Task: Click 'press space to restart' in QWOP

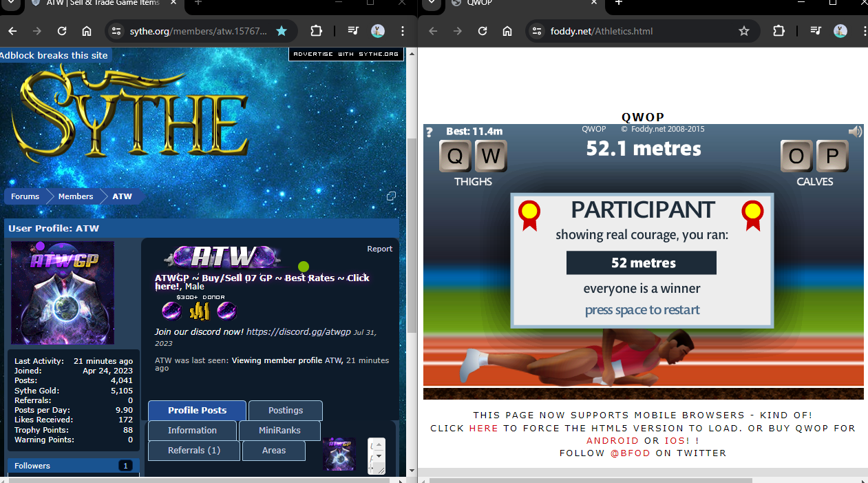Action: (x=642, y=310)
